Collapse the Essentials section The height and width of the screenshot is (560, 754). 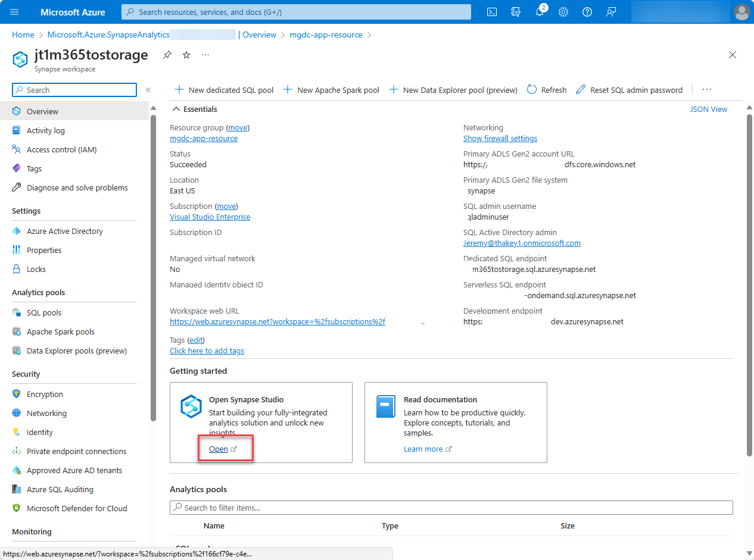(x=176, y=109)
